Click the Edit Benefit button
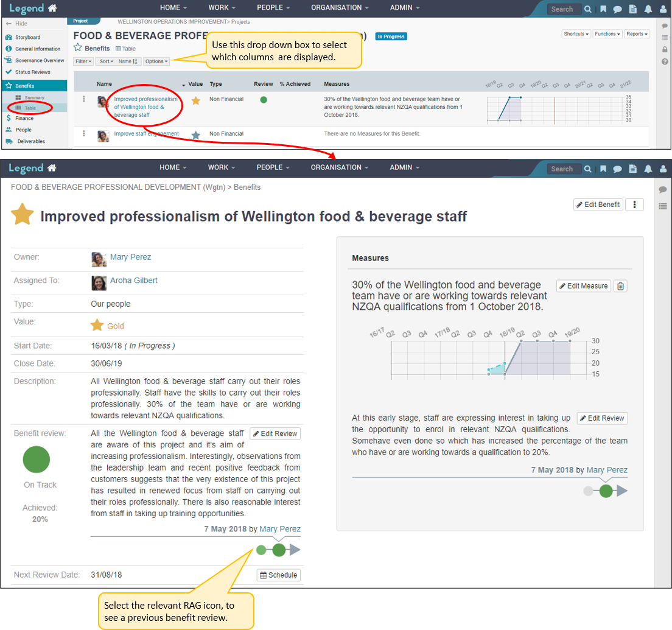The height and width of the screenshot is (630, 672). (x=598, y=205)
